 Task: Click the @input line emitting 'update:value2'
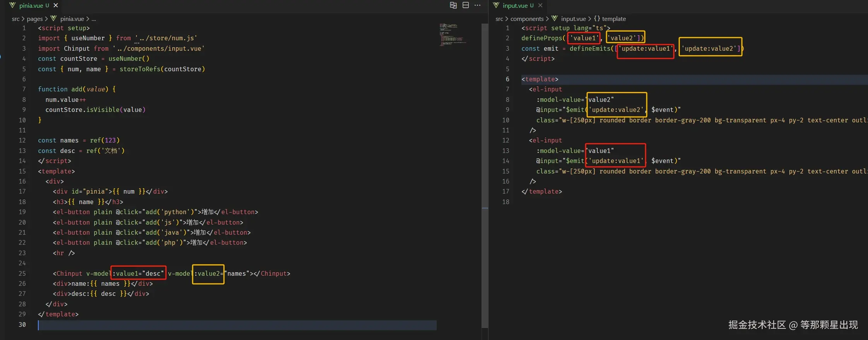(608, 110)
